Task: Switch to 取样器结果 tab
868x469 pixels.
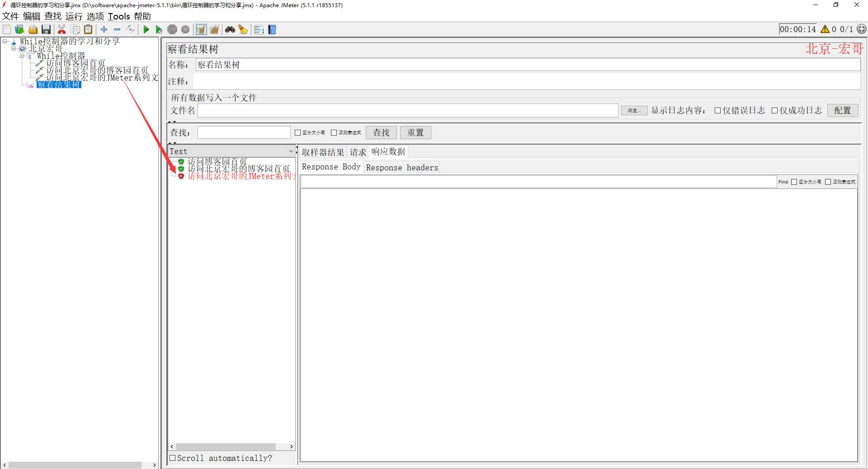Action: coord(323,152)
